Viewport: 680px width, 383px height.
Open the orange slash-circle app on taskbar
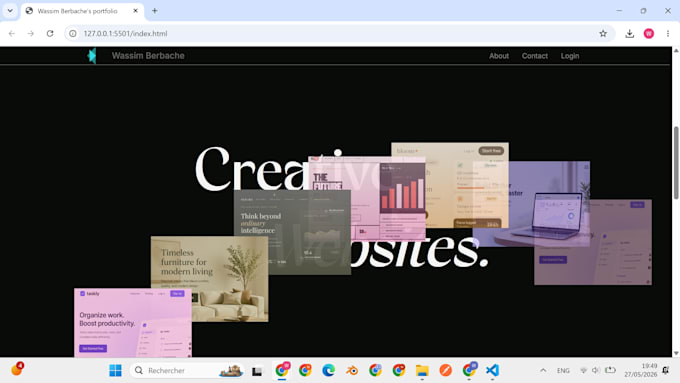[445, 370]
